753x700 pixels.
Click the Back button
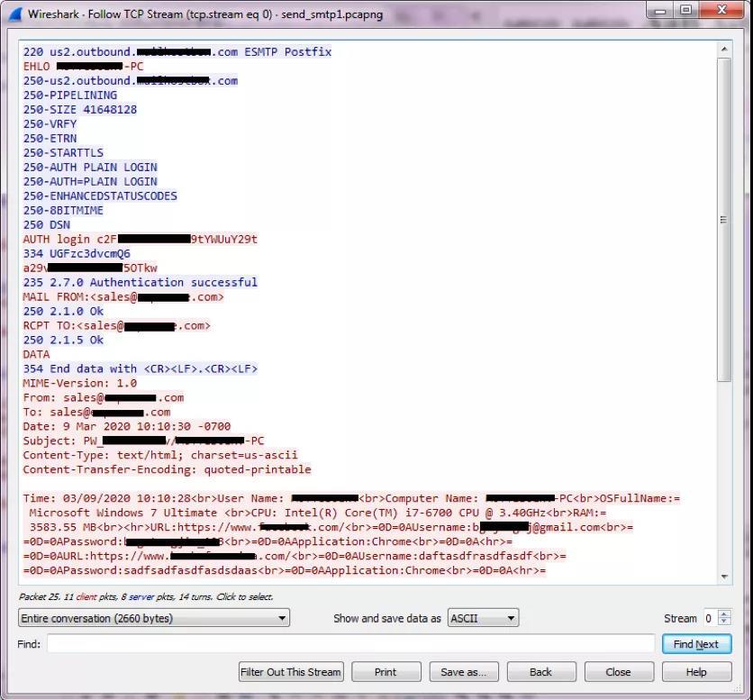(540, 672)
